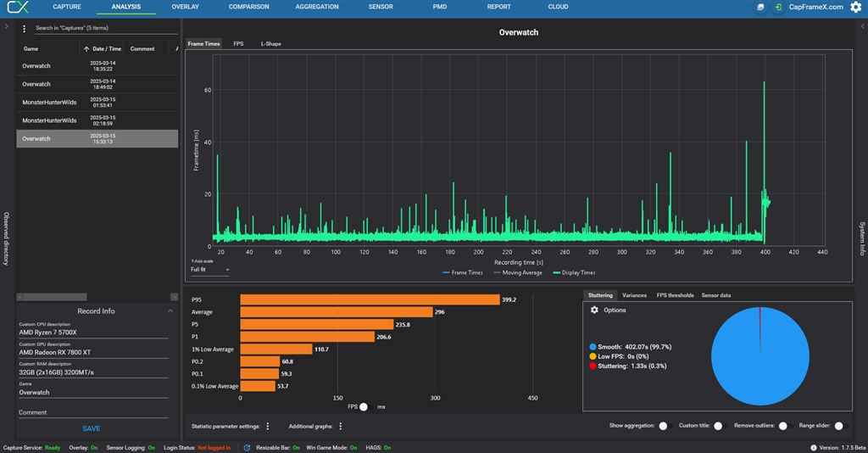Select MonsterHunterWilds capture from 02:18:59
This screenshot has width=868, height=453.
pos(97,120)
